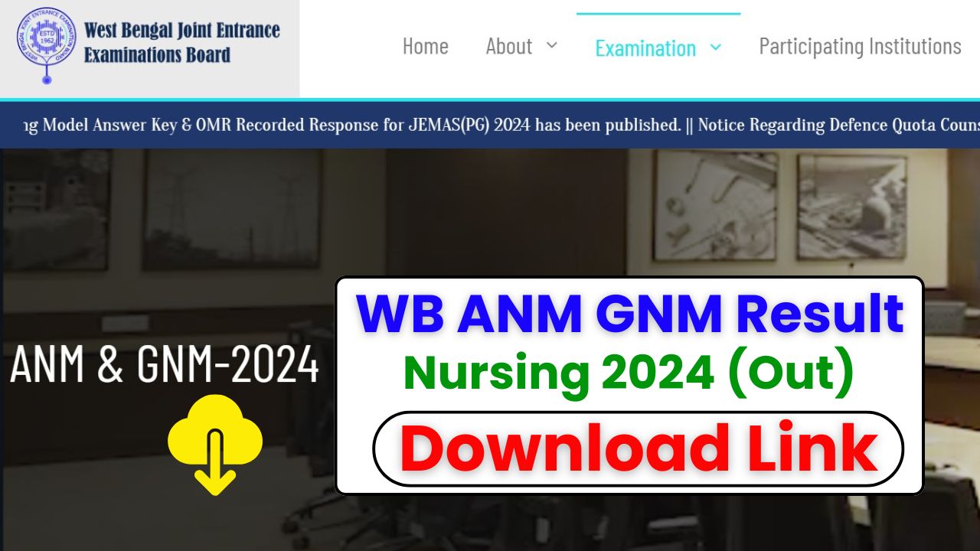Click the Nursing 2024 (Out) text
The width and height of the screenshot is (980, 551).
pyautogui.click(x=628, y=373)
